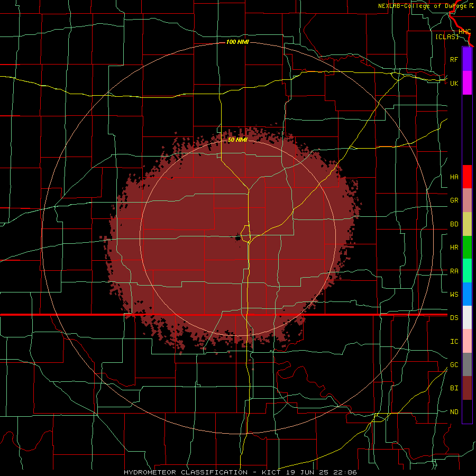Image resolution: width=476 pixels, height=476 pixels.
Task: Select the light pink IC legend swatch
Action: point(467,341)
